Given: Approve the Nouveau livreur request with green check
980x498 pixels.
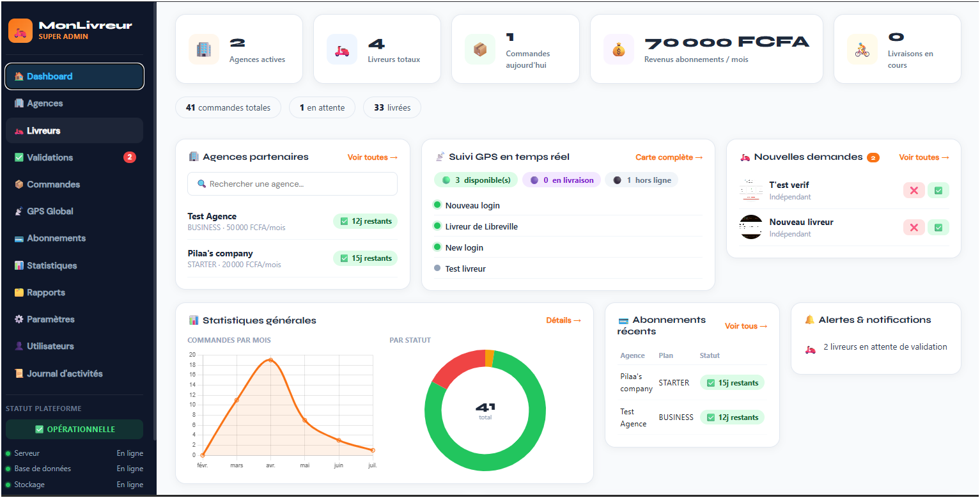Looking at the screenshot, I should point(938,227).
